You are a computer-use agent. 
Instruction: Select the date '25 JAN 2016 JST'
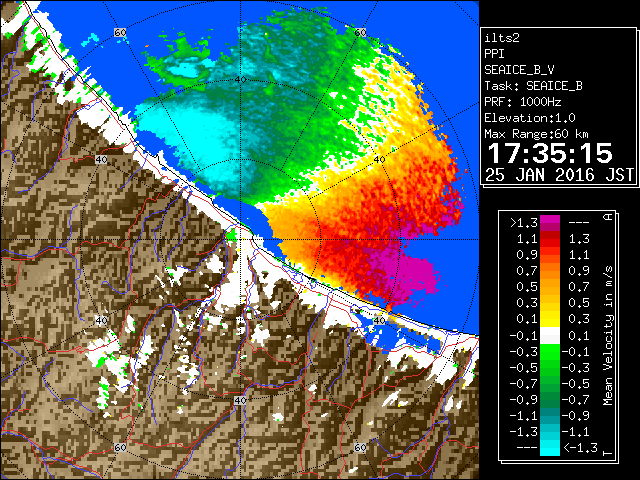click(559, 175)
